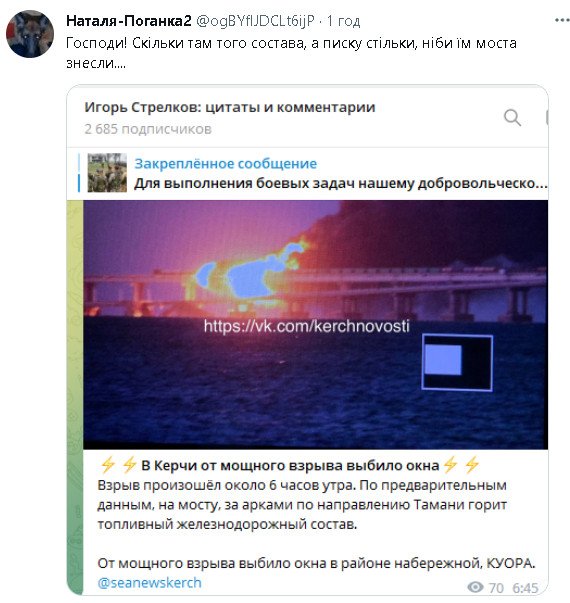Click the '1 год' tweet timestamp
Screen dimensions: 570x603
343,21
